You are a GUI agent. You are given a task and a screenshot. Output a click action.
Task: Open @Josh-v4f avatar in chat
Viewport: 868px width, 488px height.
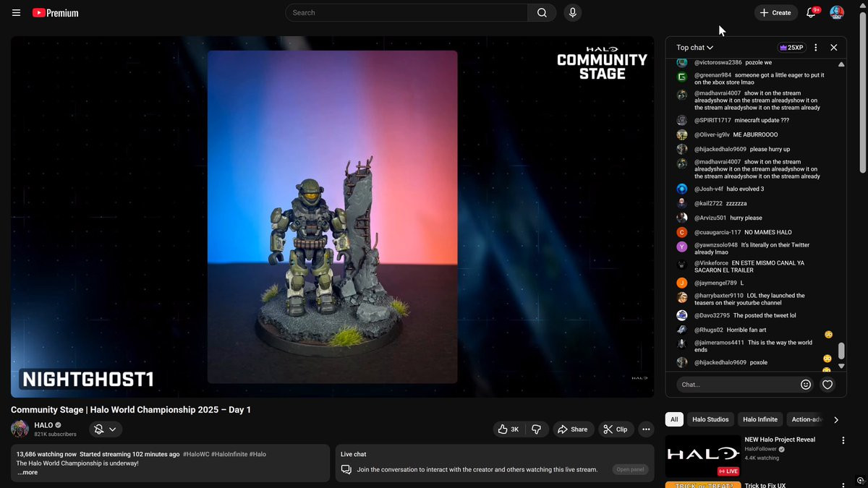[x=681, y=189]
